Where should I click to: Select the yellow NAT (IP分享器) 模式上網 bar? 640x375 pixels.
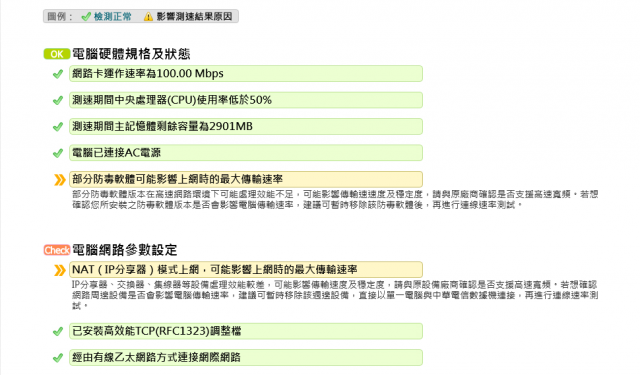(x=246, y=270)
